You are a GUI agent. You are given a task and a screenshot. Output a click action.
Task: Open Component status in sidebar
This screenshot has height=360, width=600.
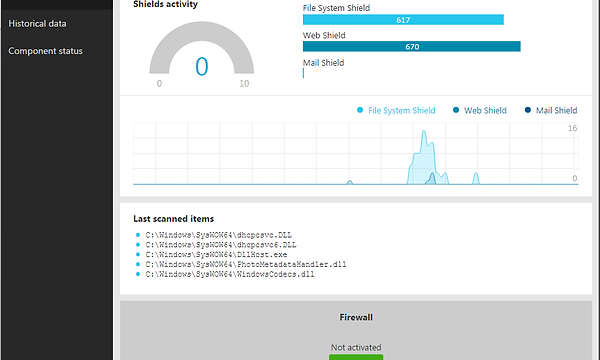[45, 51]
